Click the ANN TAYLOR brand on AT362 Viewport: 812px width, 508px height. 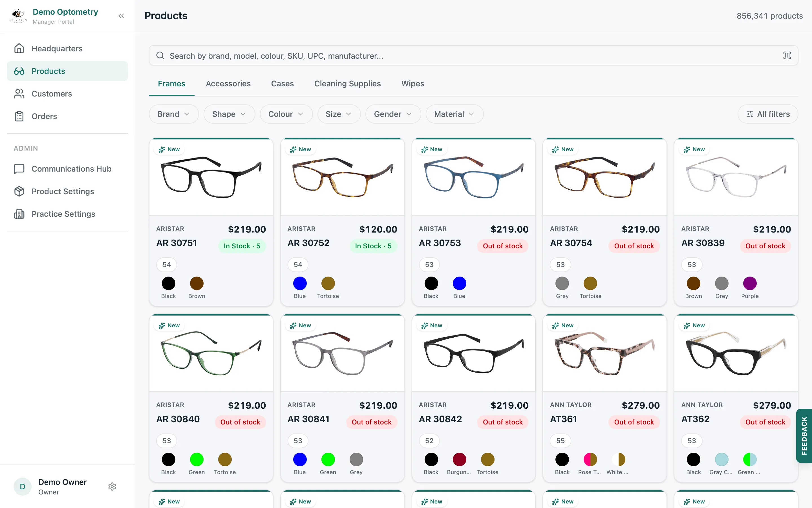(702, 405)
